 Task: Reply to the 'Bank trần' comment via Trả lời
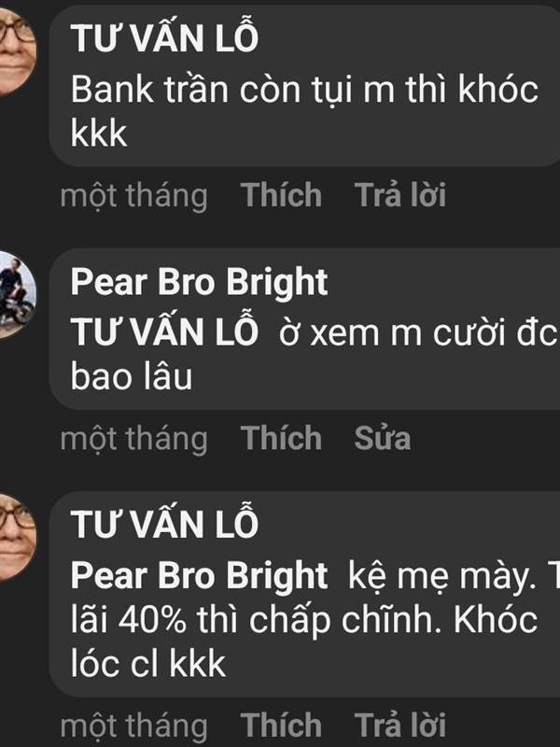400,195
